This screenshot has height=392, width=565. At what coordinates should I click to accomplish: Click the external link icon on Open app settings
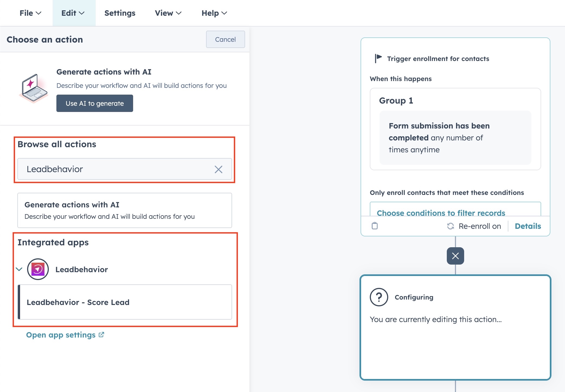point(102,335)
